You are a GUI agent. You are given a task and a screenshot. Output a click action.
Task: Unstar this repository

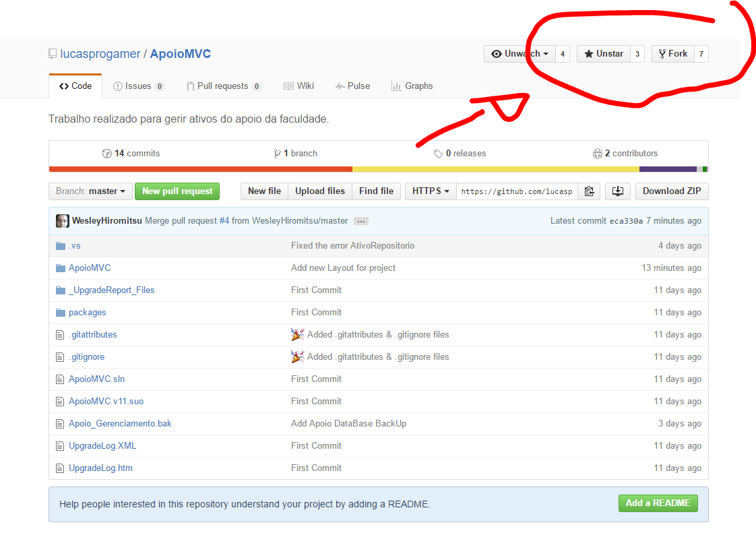(x=604, y=54)
